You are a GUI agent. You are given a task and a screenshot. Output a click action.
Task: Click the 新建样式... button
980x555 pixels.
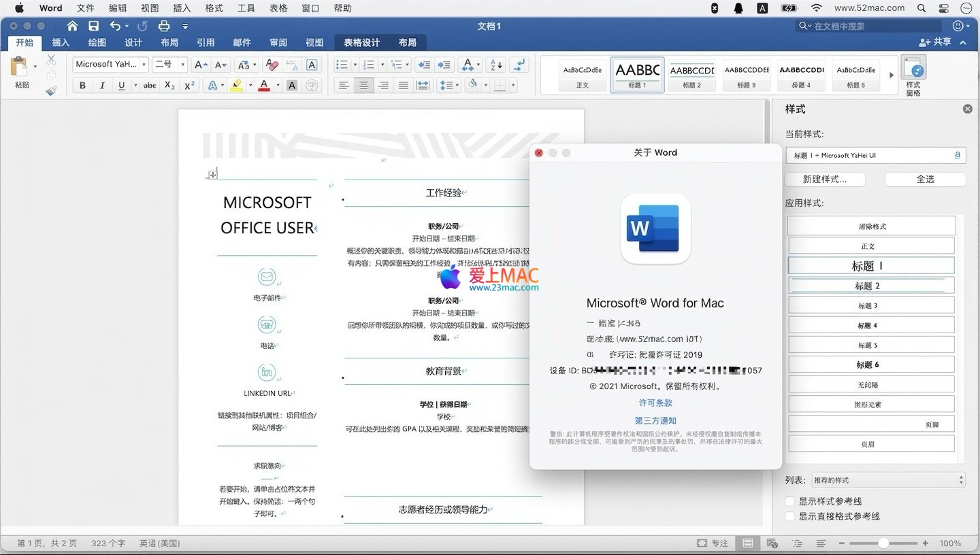point(825,180)
